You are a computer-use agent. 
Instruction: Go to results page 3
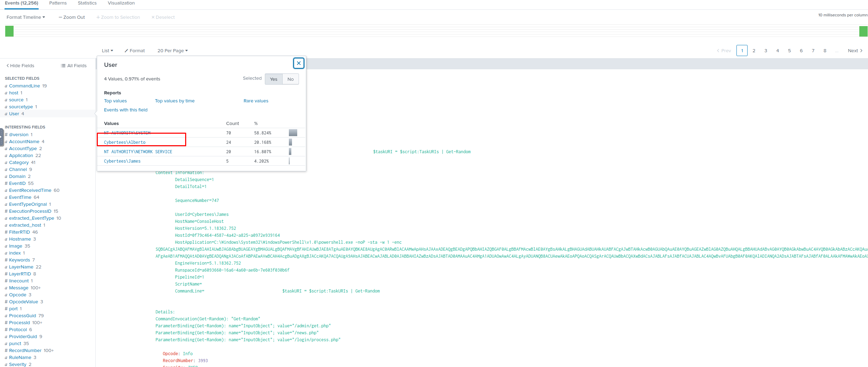tap(766, 51)
